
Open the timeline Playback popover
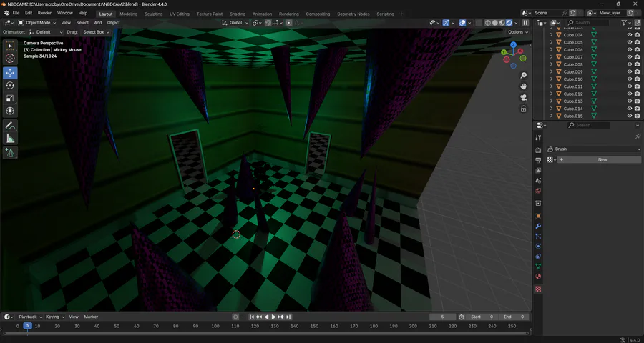tap(29, 317)
